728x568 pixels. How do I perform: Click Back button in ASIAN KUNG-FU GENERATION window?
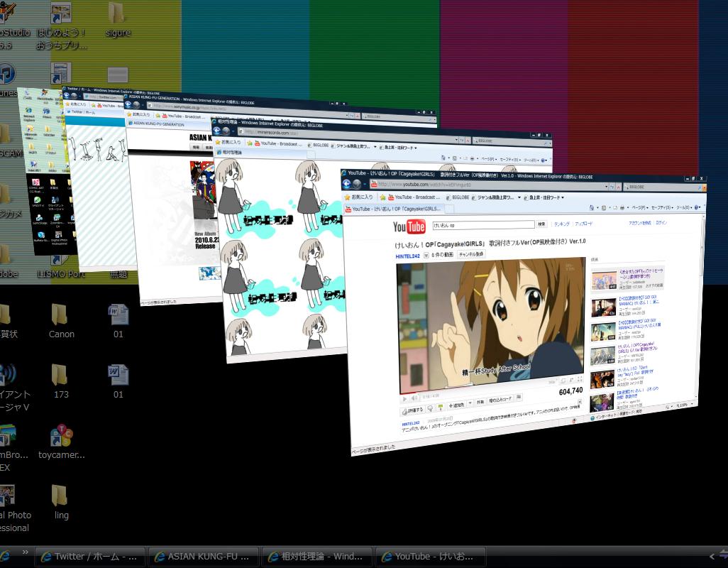click(128, 104)
